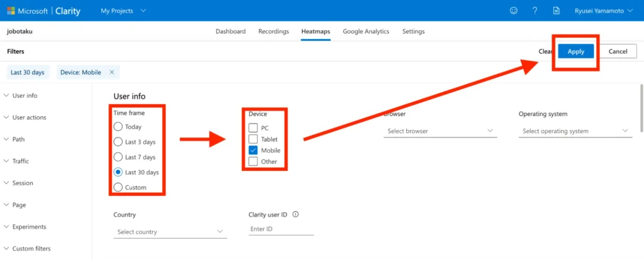The width and height of the screenshot is (644, 260).
Task: Click the Clear filters link
Action: pyautogui.click(x=545, y=51)
